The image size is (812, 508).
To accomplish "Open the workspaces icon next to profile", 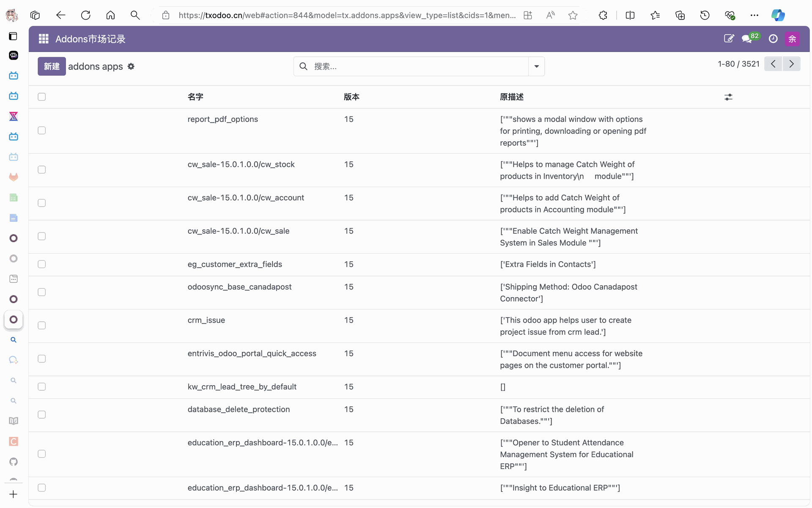I will pyautogui.click(x=35, y=15).
